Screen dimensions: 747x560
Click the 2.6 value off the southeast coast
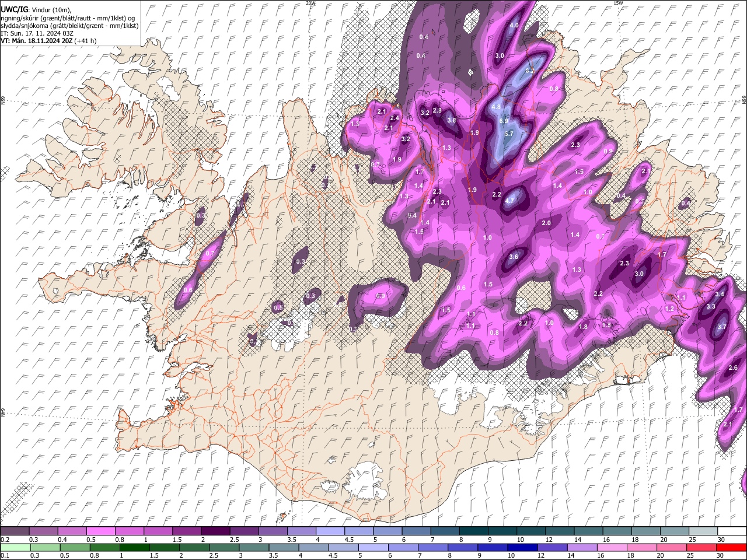tap(734, 368)
